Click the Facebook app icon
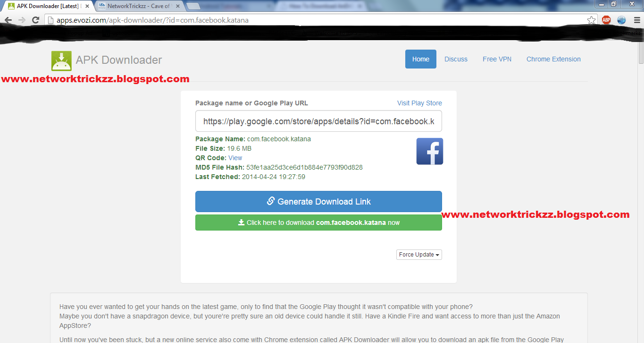This screenshot has height=343, width=644. (429, 151)
